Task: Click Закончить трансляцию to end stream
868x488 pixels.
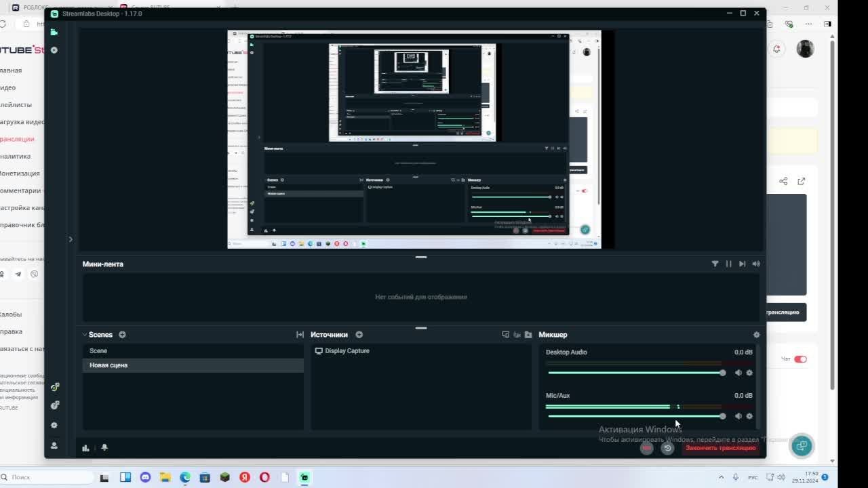Action: pos(720,448)
